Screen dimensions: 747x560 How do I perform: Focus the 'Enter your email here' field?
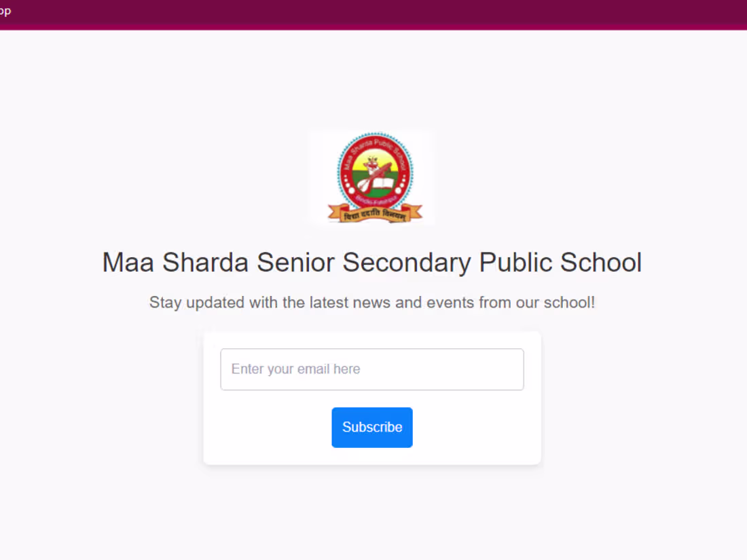pos(371,369)
